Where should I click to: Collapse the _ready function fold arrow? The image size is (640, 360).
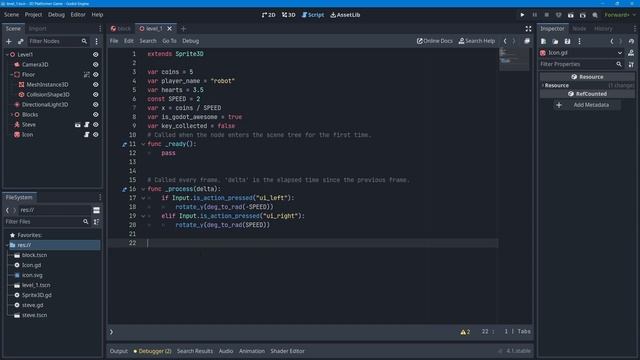click(143, 144)
